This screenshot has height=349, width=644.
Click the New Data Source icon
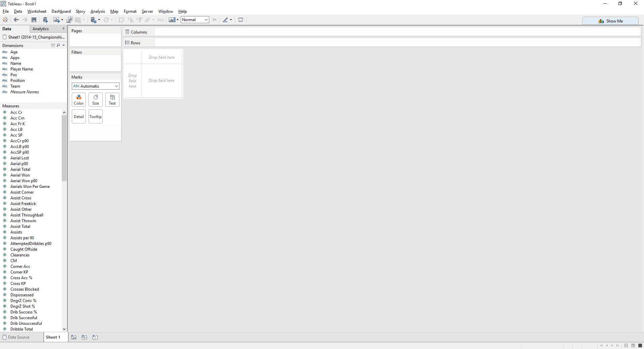tap(45, 20)
